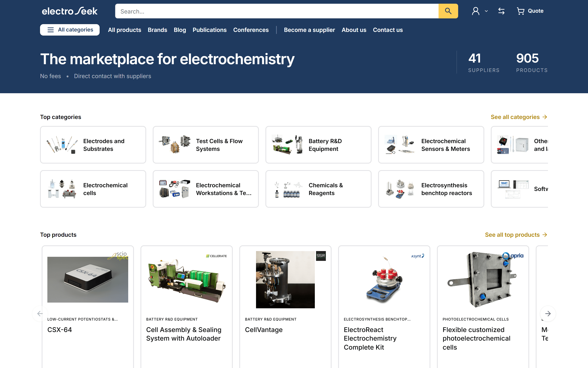
Task: Click See all top products link
Action: click(516, 235)
